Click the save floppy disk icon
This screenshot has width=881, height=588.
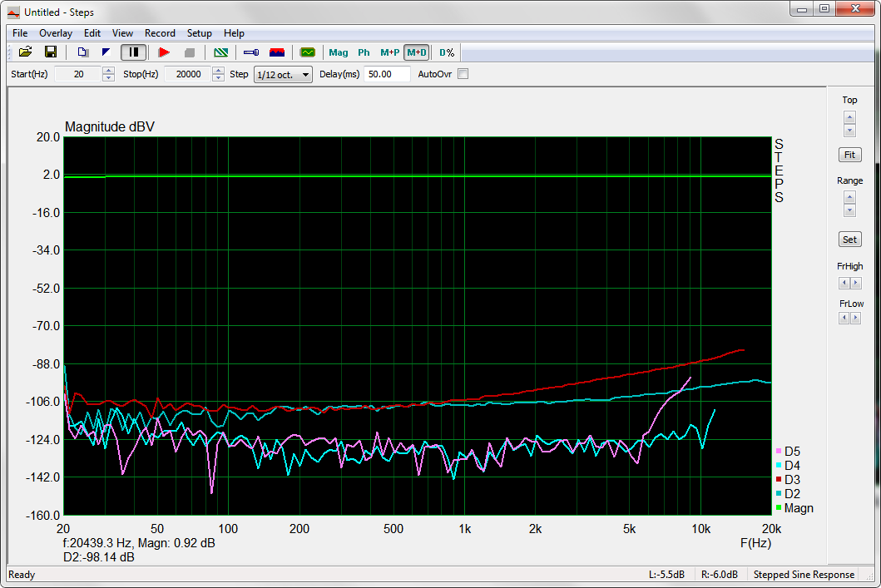[50, 52]
